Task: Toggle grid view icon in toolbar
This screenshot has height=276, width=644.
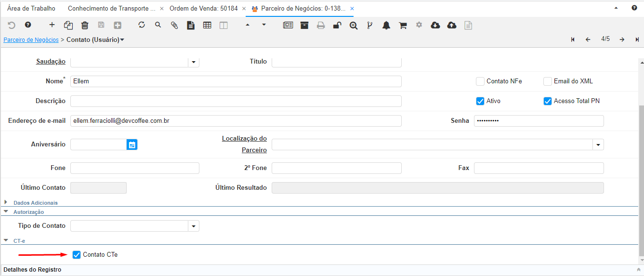Action: point(207,26)
